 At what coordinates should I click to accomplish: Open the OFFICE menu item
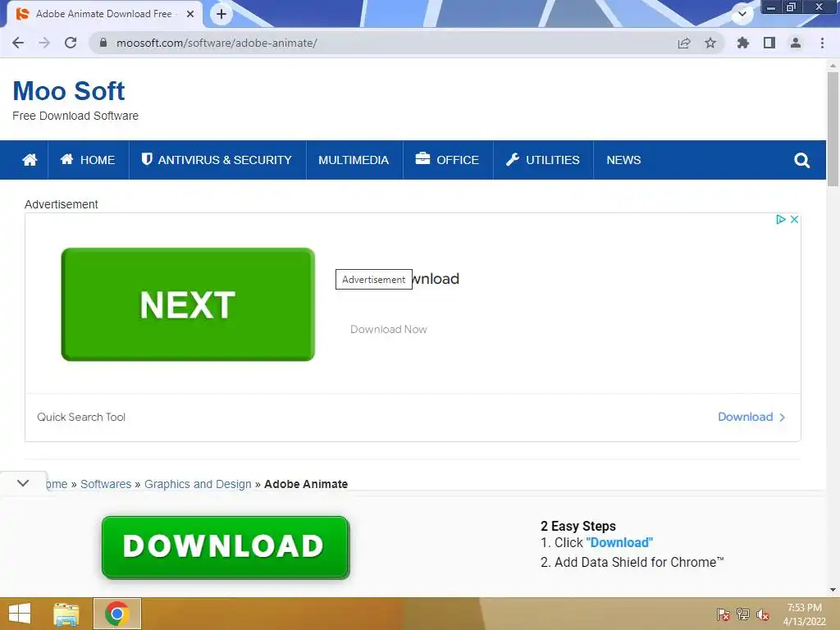pyautogui.click(x=447, y=160)
